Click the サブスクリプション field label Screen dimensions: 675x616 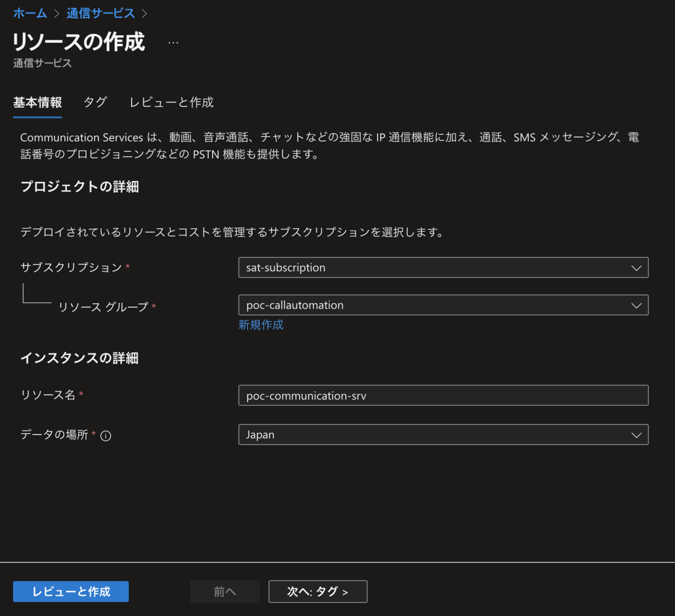(71, 268)
